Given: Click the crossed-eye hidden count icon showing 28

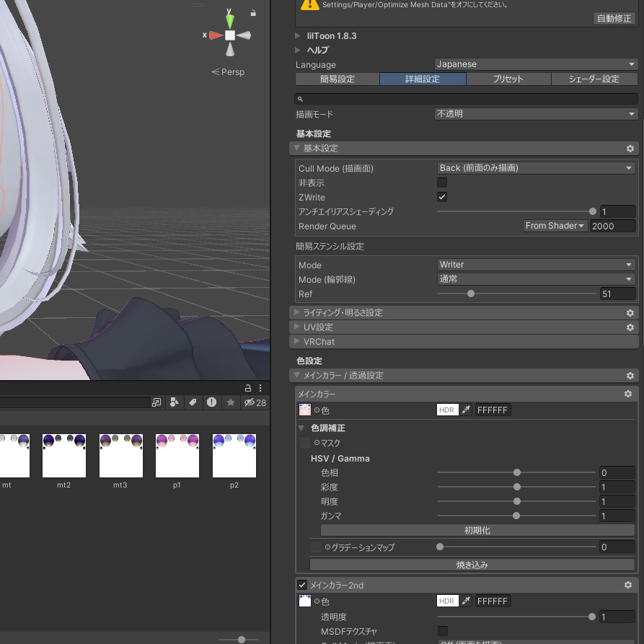Looking at the screenshot, I should click(x=250, y=402).
